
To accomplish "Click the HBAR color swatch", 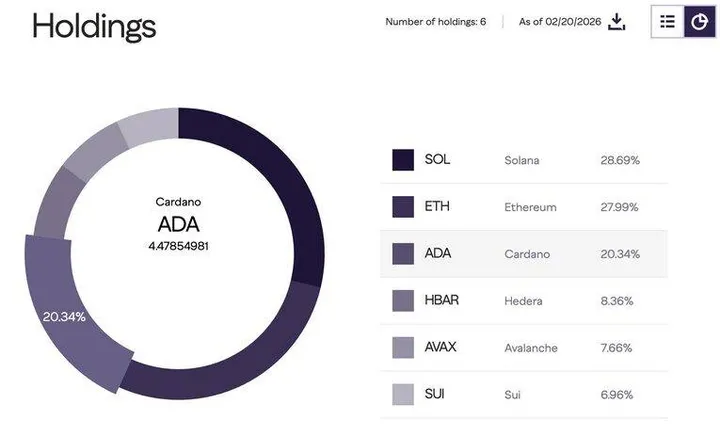I will 403,301.
